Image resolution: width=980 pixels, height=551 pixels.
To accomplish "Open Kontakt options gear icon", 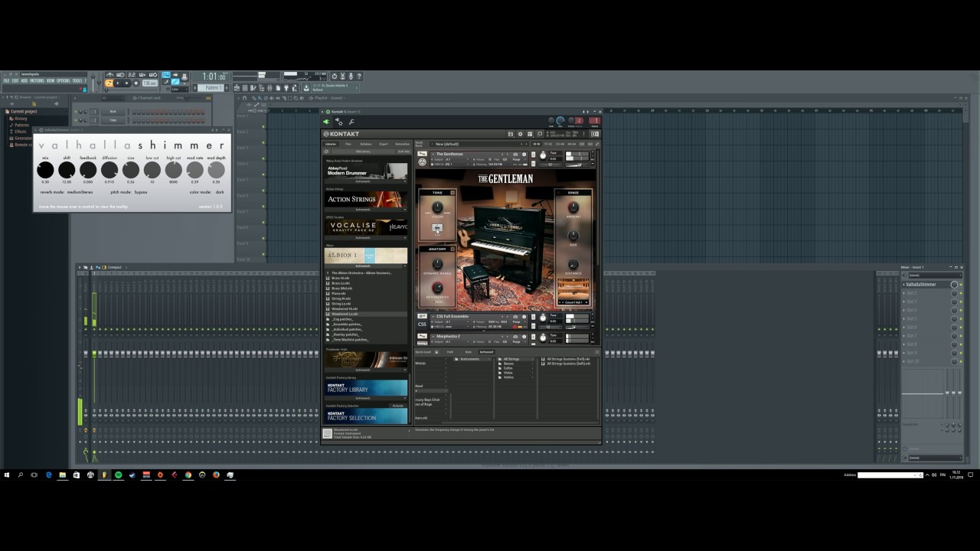I will click(x=521, y=134).
